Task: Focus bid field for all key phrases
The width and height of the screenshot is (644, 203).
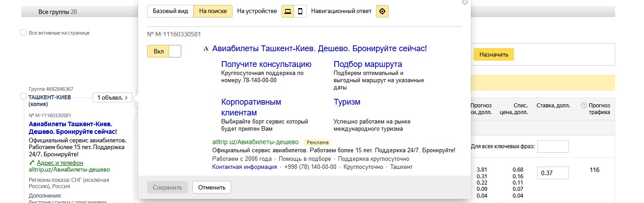Action: (553, 146)
